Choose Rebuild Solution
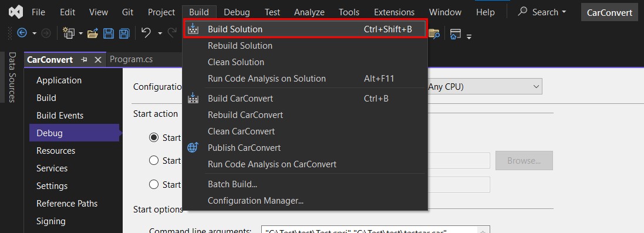 coord(305,46)
